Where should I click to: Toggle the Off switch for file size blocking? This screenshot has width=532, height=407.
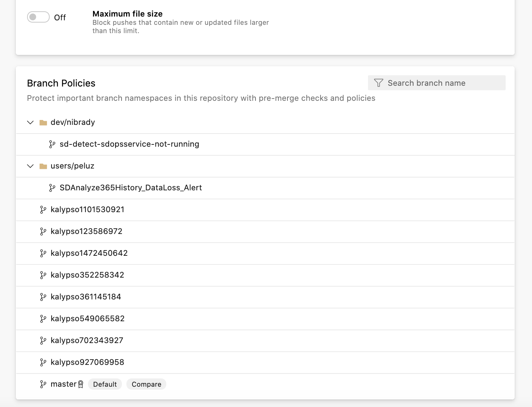38,17
